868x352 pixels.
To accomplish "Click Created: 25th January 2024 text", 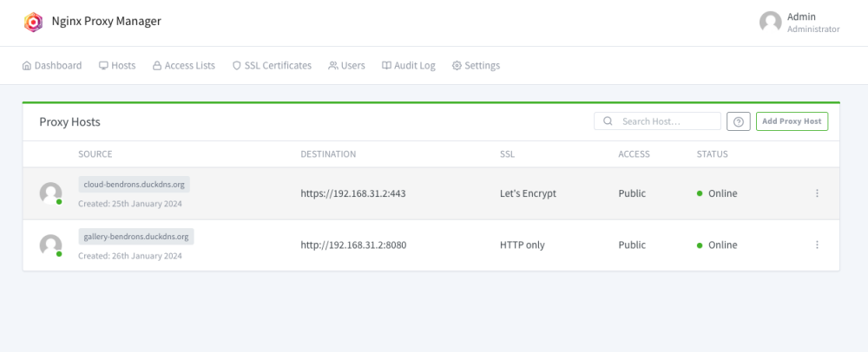I will pos(130,204).
